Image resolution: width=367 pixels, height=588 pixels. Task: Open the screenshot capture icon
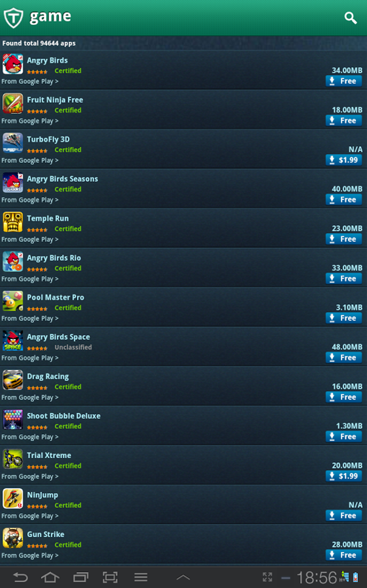[x=110, y=578]
